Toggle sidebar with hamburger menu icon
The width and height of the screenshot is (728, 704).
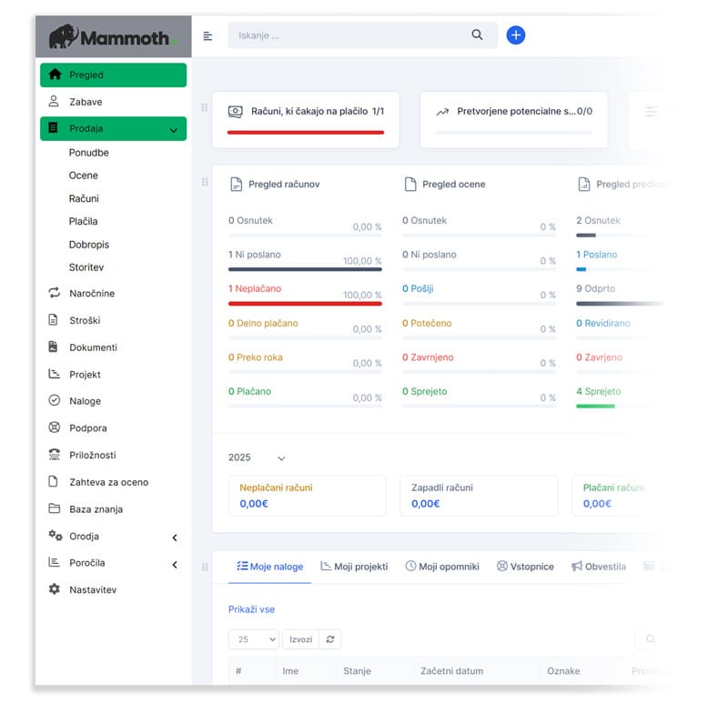tap(207, 35)
